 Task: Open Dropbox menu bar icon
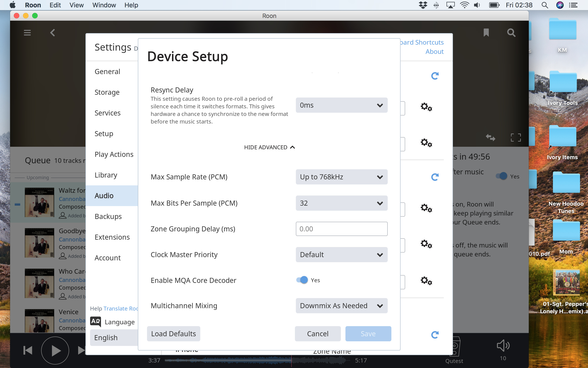tap(423, 5)
